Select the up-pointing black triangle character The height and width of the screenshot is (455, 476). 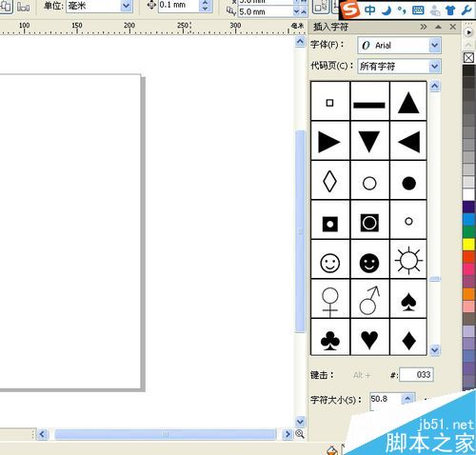(x=408, y=101)
